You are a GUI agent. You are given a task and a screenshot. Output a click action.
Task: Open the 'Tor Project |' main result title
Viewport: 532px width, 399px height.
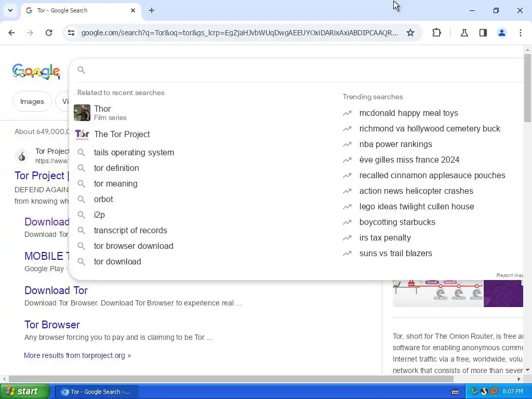[x=42, y=176]
